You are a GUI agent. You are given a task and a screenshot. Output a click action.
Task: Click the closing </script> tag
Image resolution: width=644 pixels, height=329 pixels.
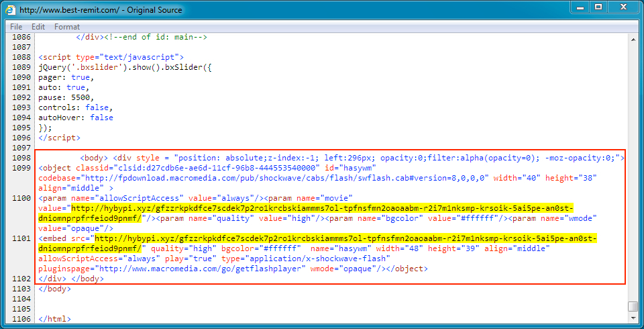pos(59,138)
